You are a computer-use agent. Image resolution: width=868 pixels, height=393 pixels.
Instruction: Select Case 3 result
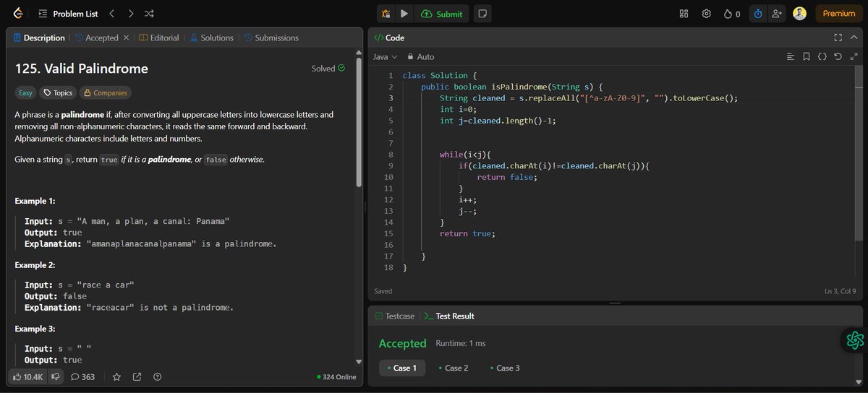pos(505,368)
